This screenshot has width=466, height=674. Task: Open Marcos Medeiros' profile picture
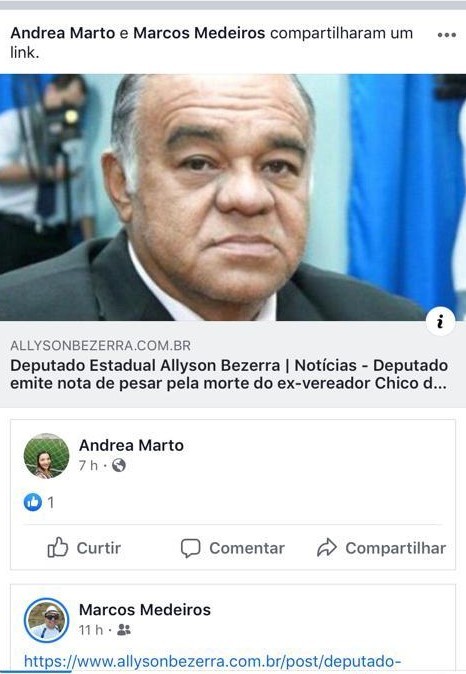[46, 620]
